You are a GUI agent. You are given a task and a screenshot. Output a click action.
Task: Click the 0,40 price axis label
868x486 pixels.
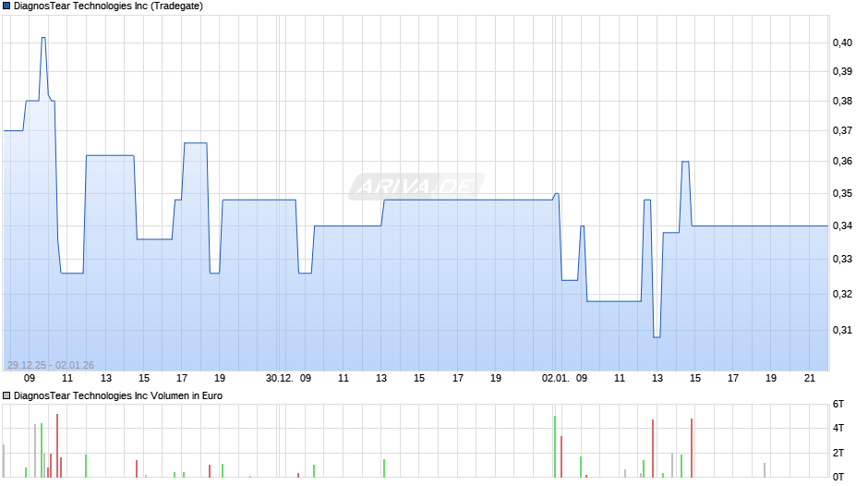tap(842, 43)
